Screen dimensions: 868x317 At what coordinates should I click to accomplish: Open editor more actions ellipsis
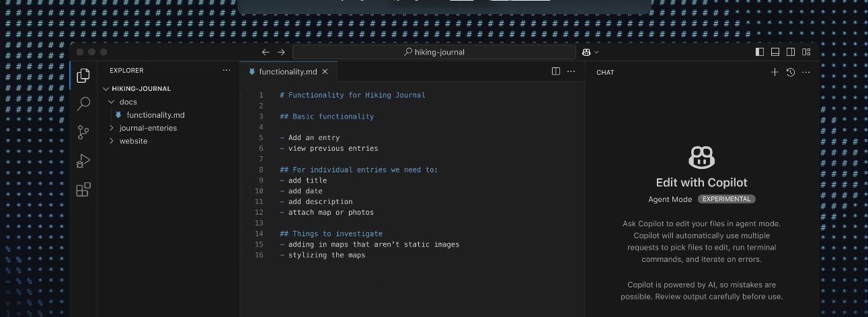(x=571, y=71)
